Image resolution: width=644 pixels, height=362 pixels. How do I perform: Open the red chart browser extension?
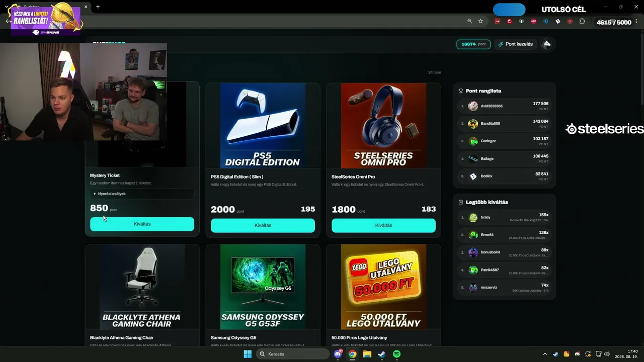coord(498,21)
